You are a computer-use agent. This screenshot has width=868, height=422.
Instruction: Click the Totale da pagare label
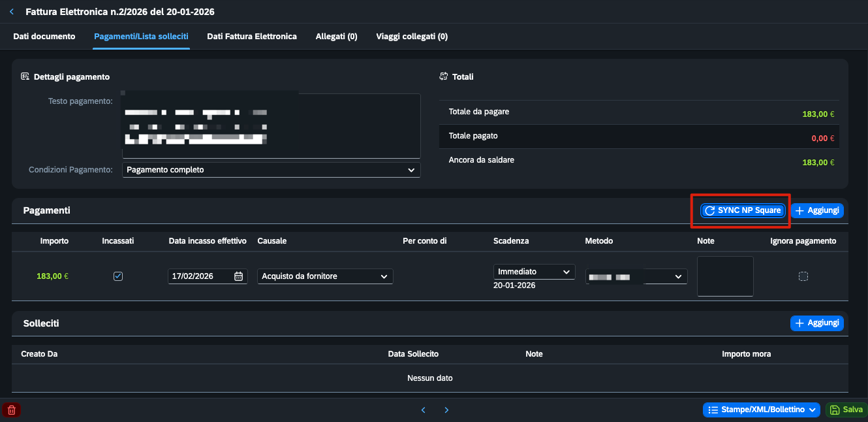479,112
